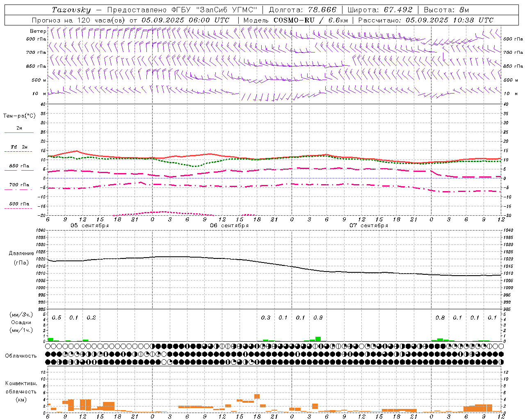
Task: Click the date label 07 сентября
Action: [x=369, y=225]
